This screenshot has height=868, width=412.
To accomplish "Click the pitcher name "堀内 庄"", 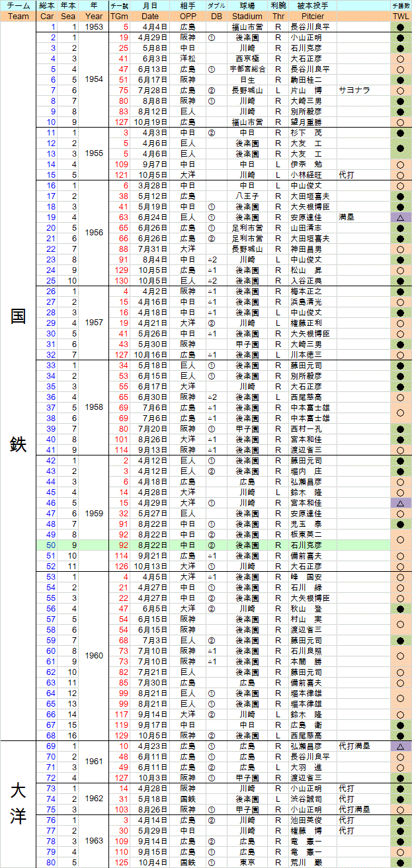I will click(307, 471).
